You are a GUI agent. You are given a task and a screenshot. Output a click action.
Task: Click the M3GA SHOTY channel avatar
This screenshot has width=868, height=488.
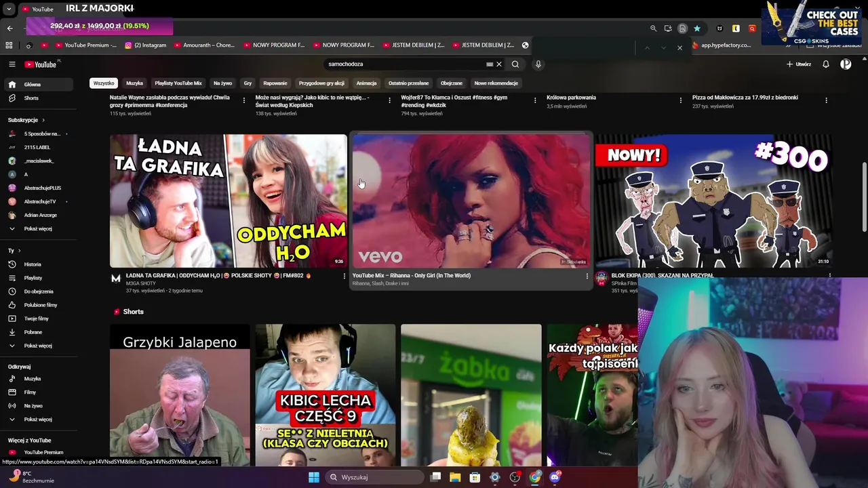click(x=116, y=278)
